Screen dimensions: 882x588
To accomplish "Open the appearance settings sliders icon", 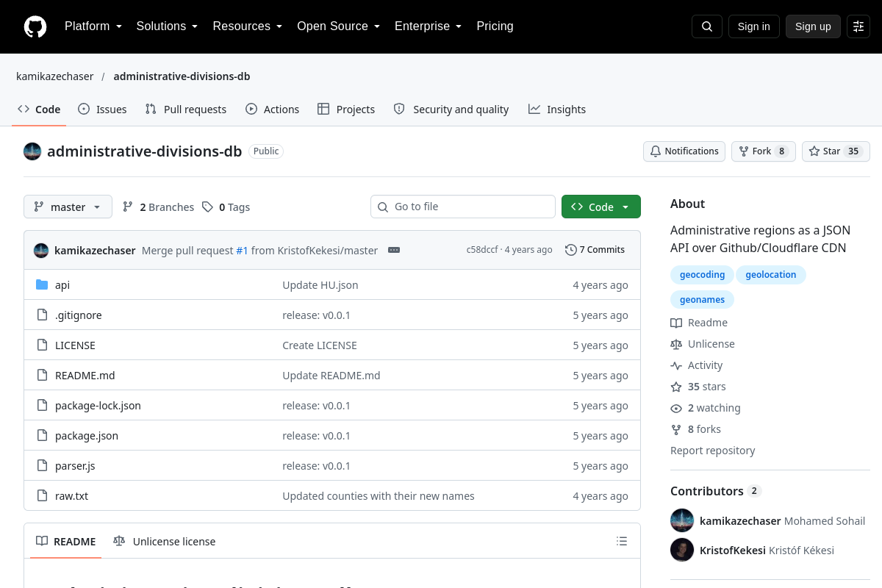I will (858, 26).
